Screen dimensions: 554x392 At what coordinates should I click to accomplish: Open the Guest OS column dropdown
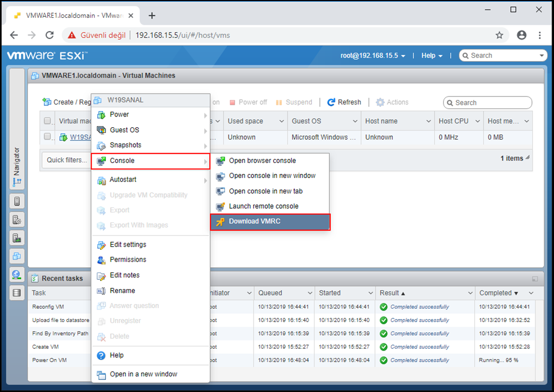[355, 121]
